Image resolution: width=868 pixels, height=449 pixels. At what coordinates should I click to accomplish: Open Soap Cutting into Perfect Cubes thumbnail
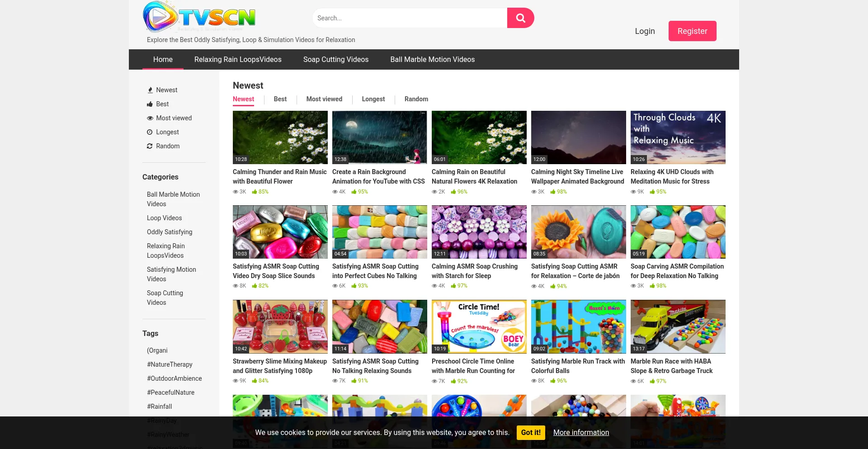[380, 232]
